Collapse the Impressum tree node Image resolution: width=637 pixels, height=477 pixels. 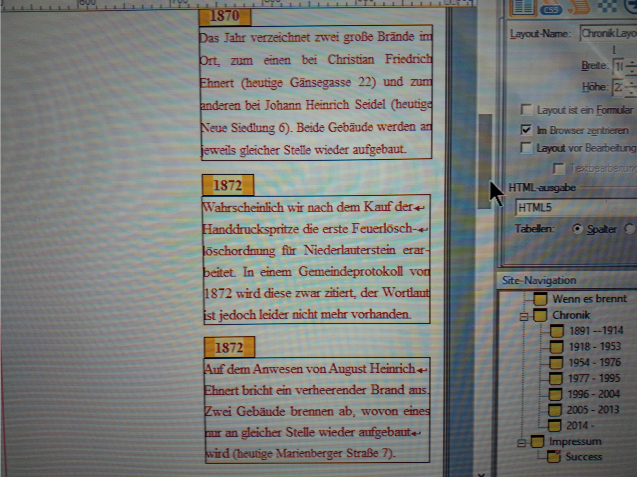pos(522,442)
